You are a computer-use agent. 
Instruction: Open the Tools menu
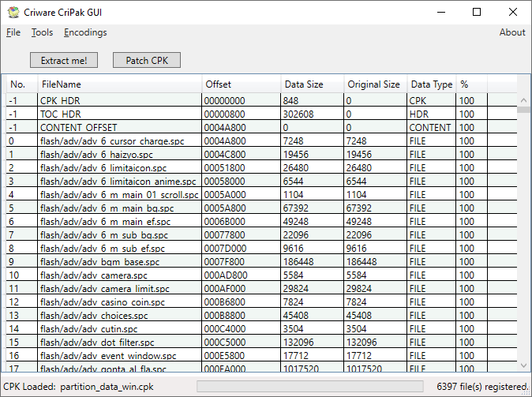42,32
